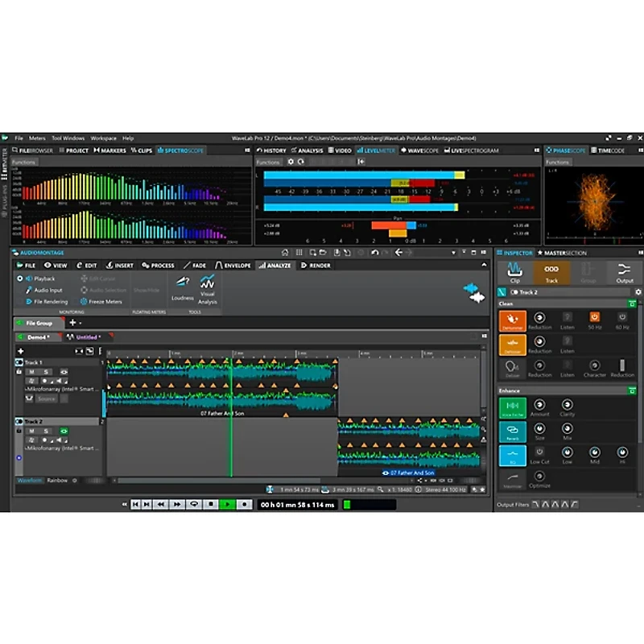This screenshot has width=644, height=644.
Task: Adjust the Reverb Size knob
Action: click(x=539, y=427)
